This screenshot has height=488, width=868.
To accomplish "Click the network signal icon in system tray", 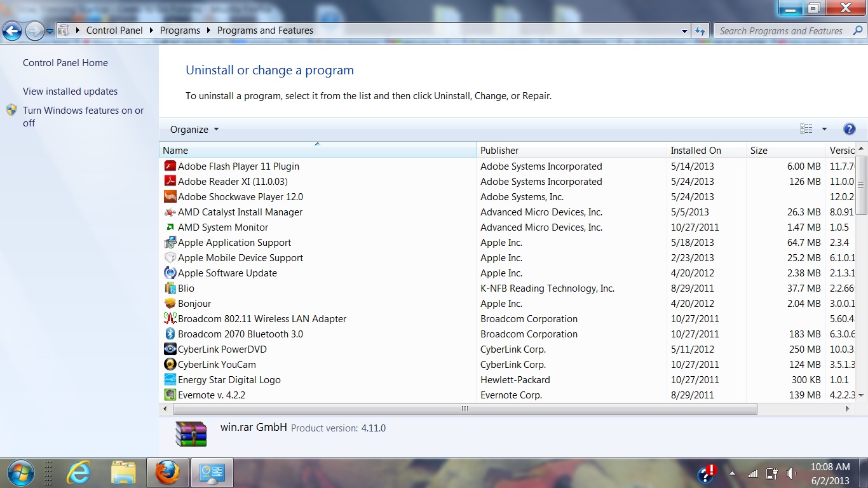I will click(753, 473).
